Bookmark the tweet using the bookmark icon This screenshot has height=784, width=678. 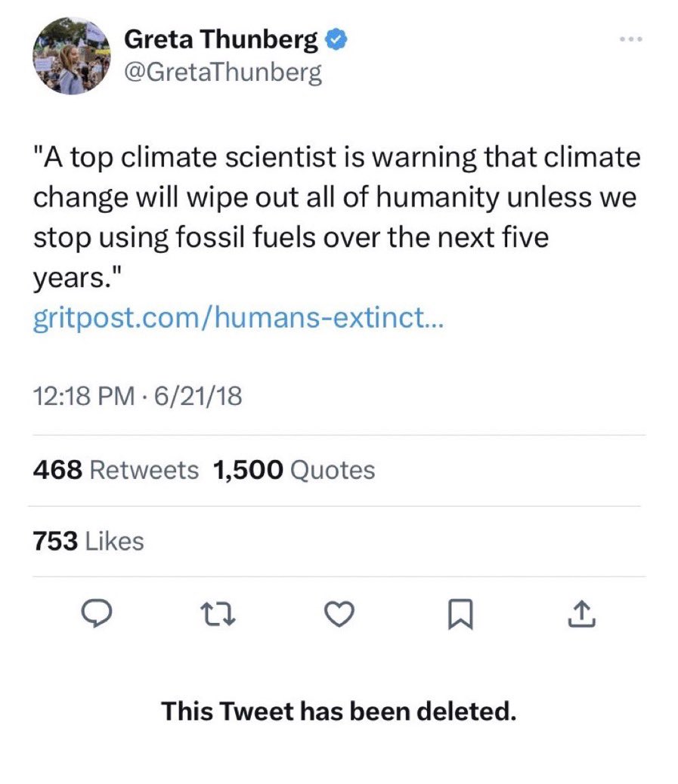[x=460, y=615]
